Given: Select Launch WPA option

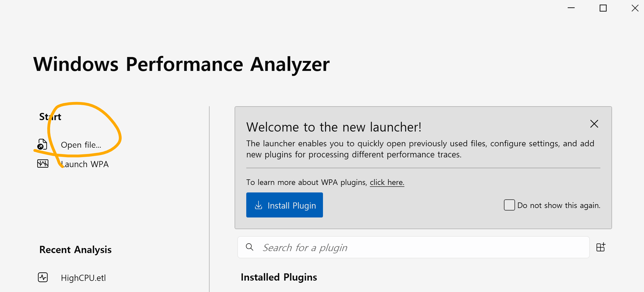Looking at the screenshot, I should click(x=85, y=164).
